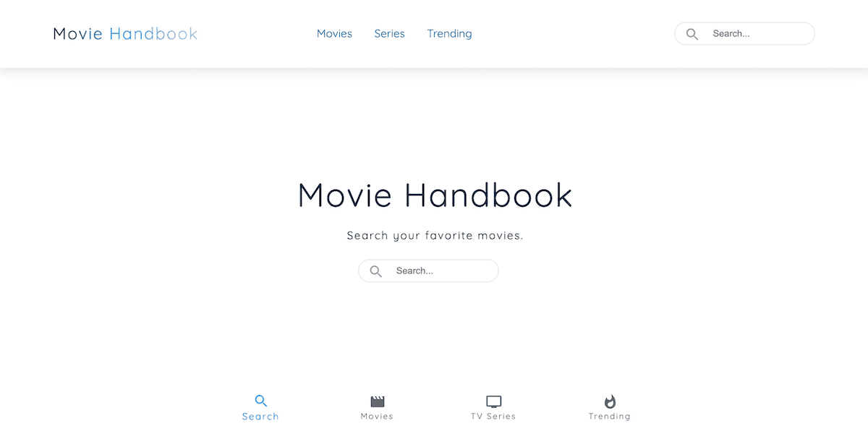Image resolution: width=868 pixels, height=426 pixels.
Task: Click the magnifier icon in center search box
Action: pos(375,271)
